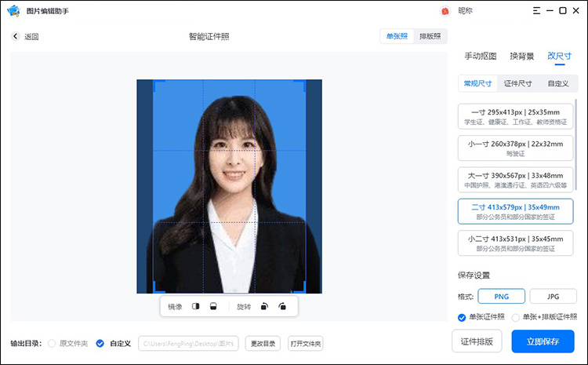
Task: Select JPG as the save format
Action: click(x=552, y=296)
